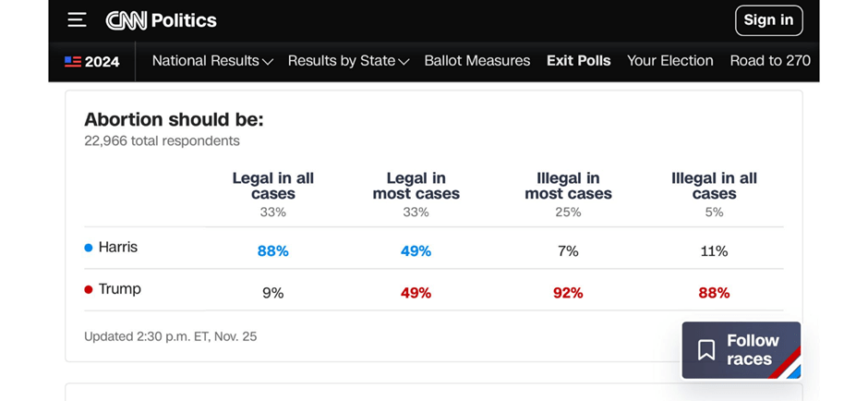The height and width of the screenshot is (401, 868).
Task: Open the Ballot Measures tab
Action: click(476, 61)
